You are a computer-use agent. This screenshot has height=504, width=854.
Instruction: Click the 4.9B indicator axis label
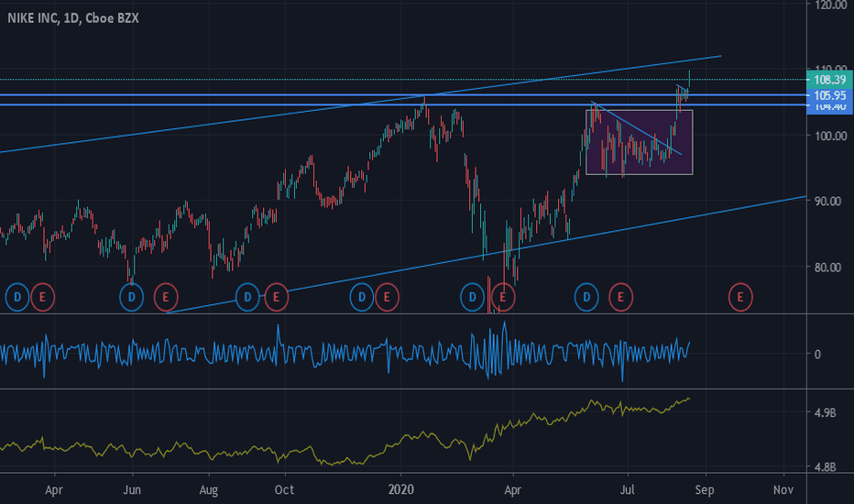pos(825,413)
